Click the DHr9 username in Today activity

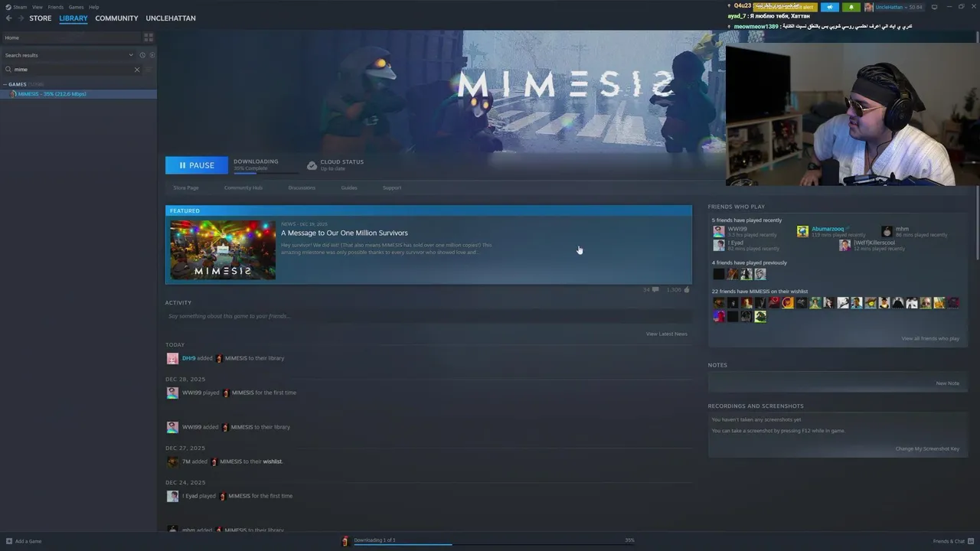point(188,358)
